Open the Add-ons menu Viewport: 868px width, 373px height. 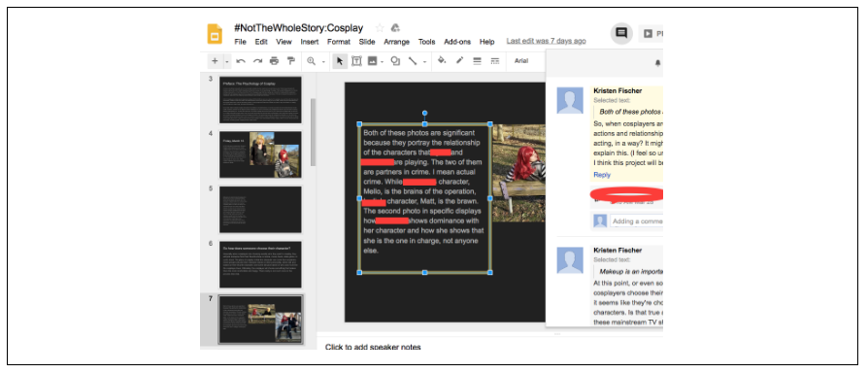point(457,42)
